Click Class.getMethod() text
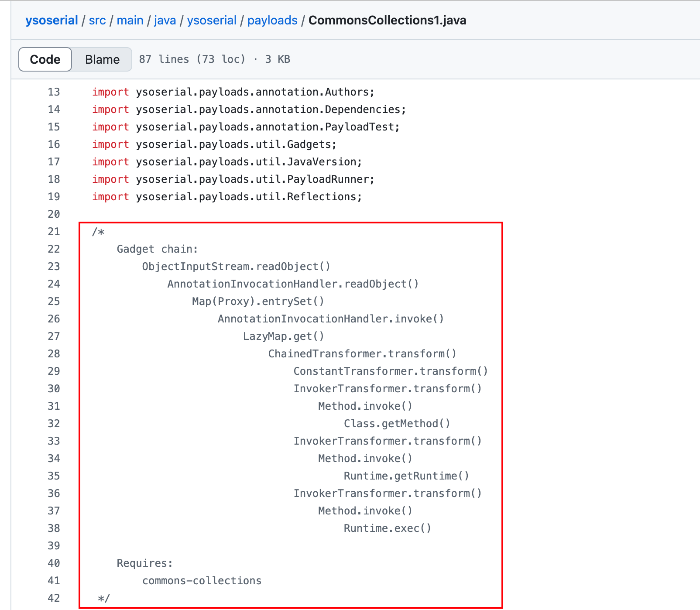Screen dimensions: 700x610 pos(397,424)
